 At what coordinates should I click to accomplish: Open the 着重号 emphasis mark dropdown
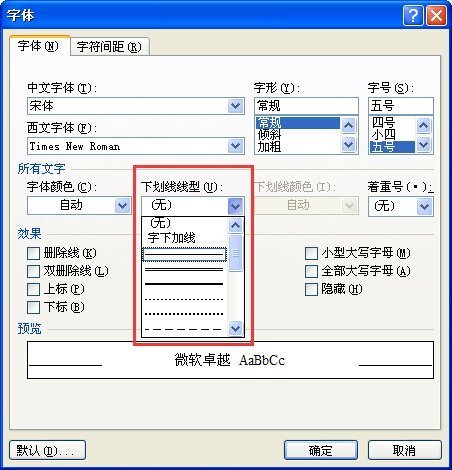424,206
